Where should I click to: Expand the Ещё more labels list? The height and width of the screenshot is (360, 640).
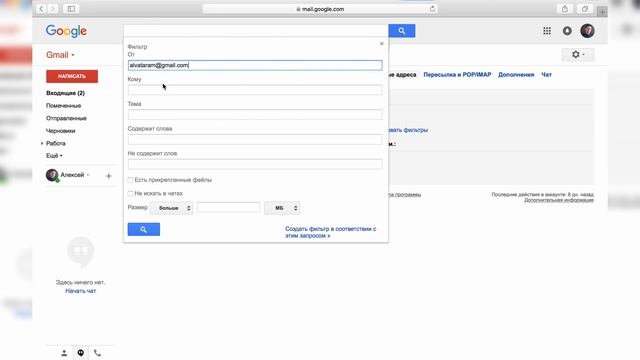coord(54,156)
